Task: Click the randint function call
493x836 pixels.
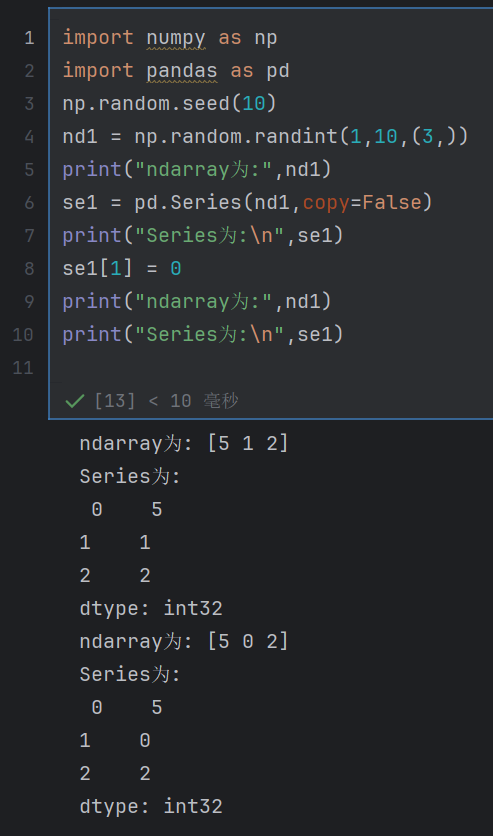Action: (x=296, y=137)
